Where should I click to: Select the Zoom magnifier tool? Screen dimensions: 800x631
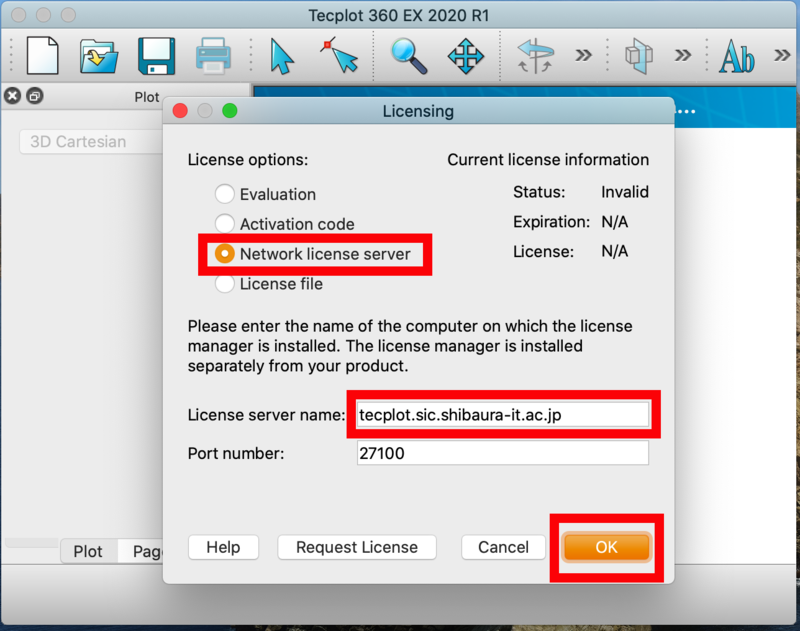pyautogui.click(x=409, y=56)
